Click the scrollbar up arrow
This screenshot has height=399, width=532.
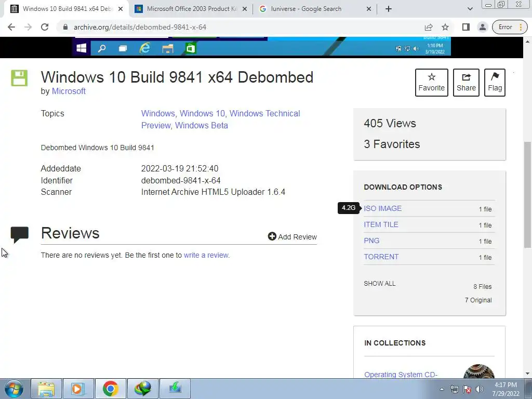tap(528, 41)
